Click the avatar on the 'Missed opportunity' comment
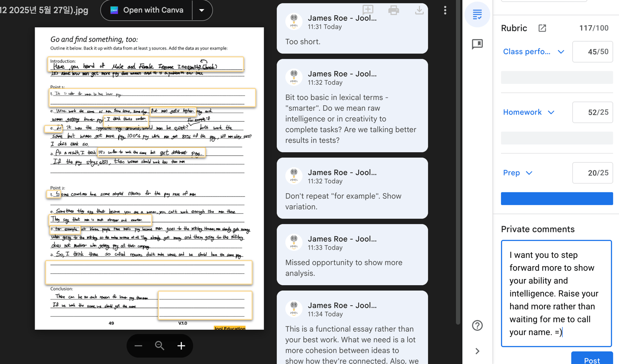Screen dimensions: 619x364 click(x=294, y=242)
